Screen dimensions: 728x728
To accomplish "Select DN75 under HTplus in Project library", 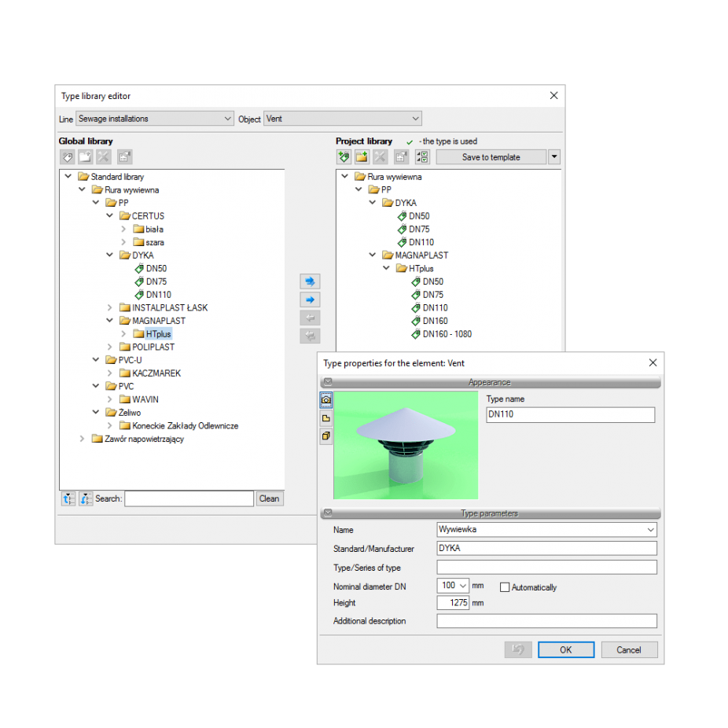I will (432, 295).
